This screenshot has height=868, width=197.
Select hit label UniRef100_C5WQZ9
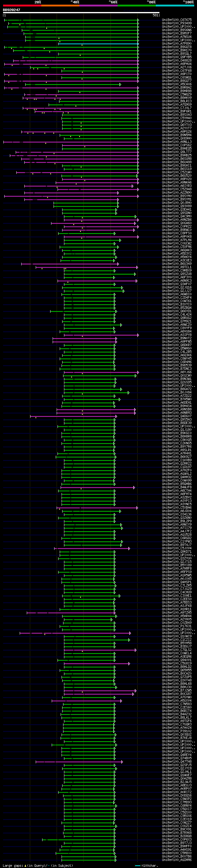tap(177, 94)
